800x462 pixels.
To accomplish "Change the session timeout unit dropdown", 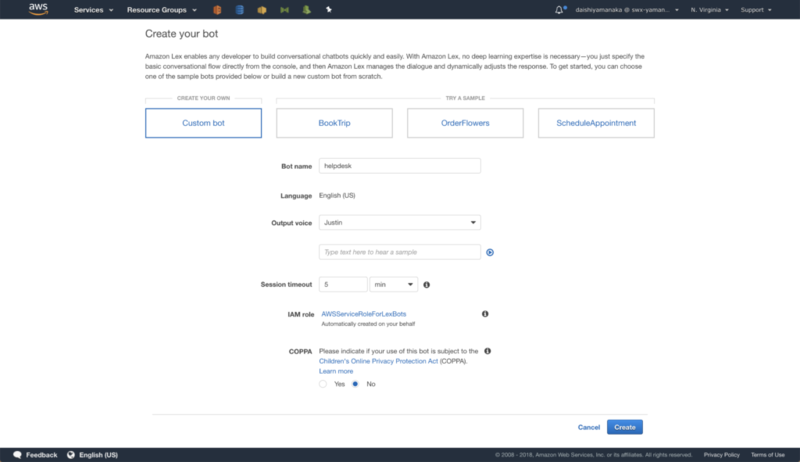I will (x=393, y=285).
